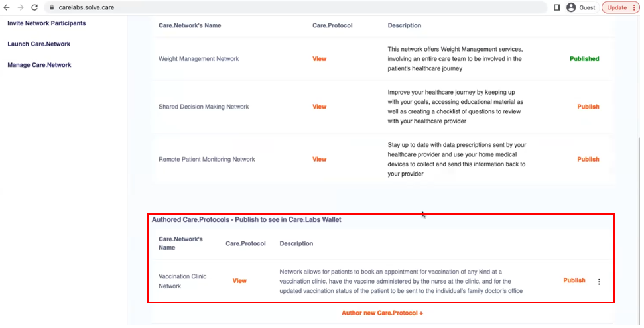
Task: View the Shared Decision Making Network protocol
Action: pos(319,107)
